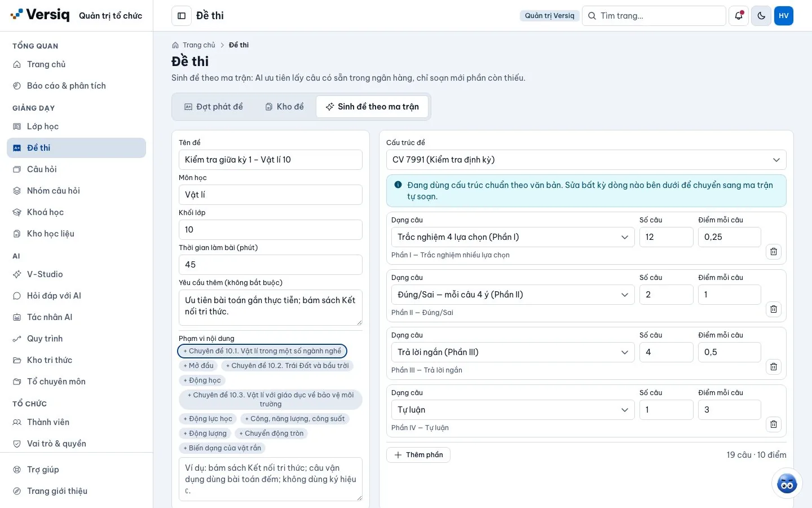This screenshot has height=508, width=812.
Task: Delete the Đúng/Sai row
Action: coord(774,309)
